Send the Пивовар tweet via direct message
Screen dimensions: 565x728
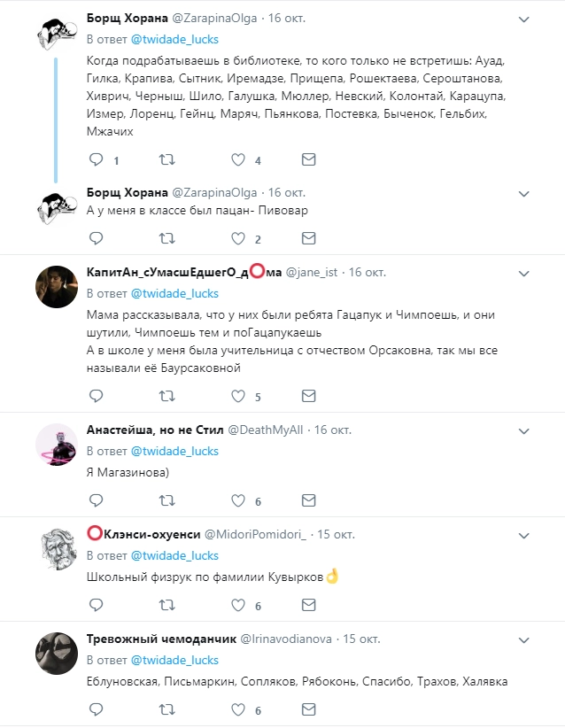(x=308, y=238)
